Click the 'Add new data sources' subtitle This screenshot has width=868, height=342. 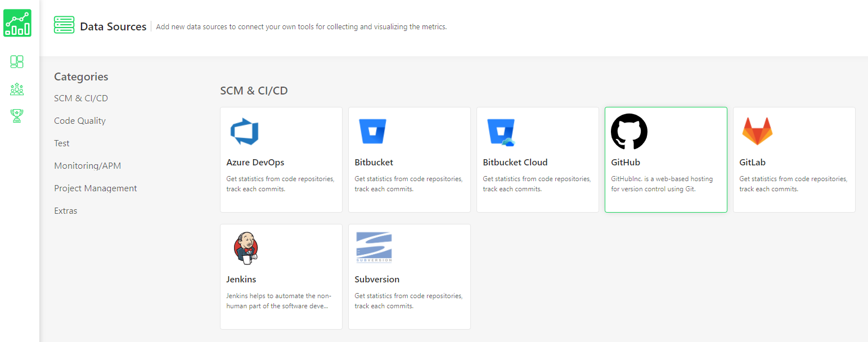click(302, 26)
